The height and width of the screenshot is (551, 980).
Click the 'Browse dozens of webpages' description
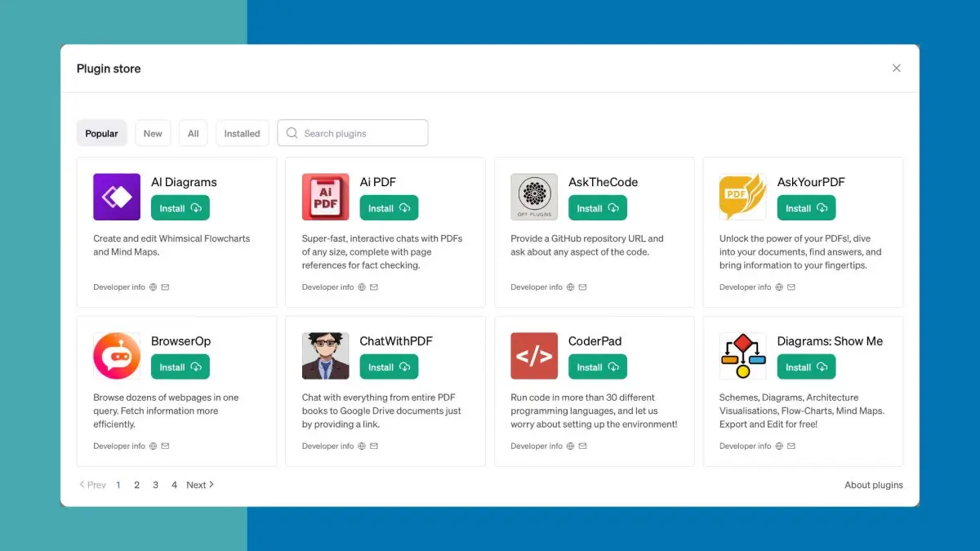click(x=166, y=411)
